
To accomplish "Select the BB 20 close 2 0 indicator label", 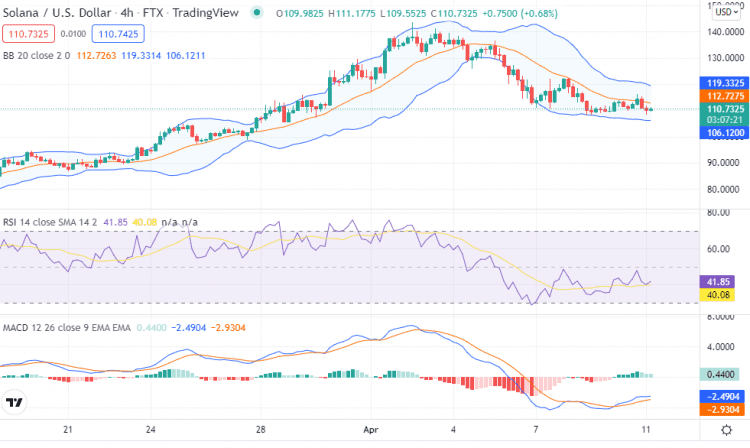I will click(x=36, y=55).
